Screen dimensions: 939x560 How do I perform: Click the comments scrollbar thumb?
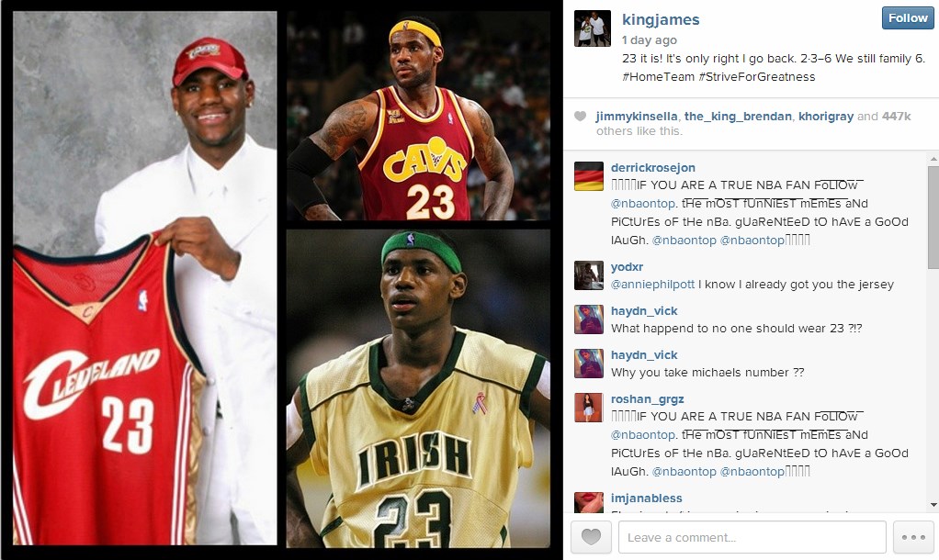coord(933,218)
